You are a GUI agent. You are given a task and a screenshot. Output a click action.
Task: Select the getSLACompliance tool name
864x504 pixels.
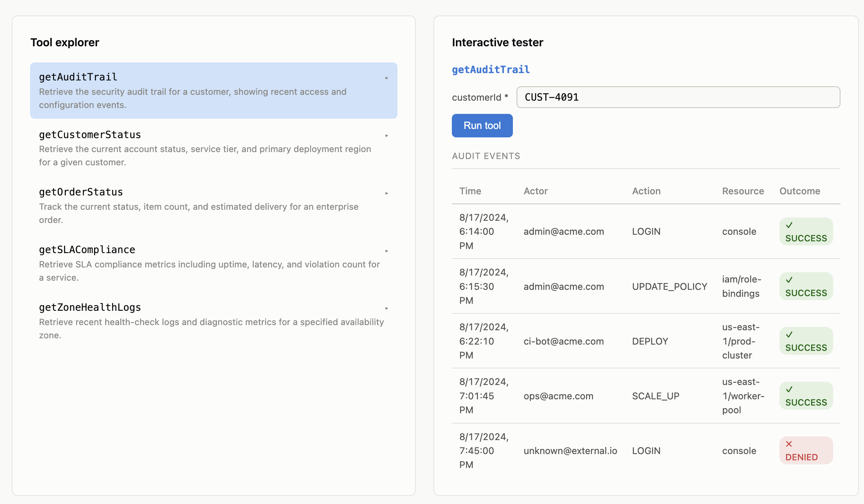[87, 250]
